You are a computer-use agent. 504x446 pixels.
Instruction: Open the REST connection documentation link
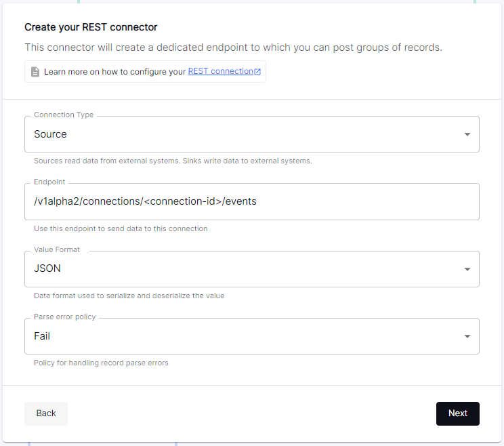[220, 71]
